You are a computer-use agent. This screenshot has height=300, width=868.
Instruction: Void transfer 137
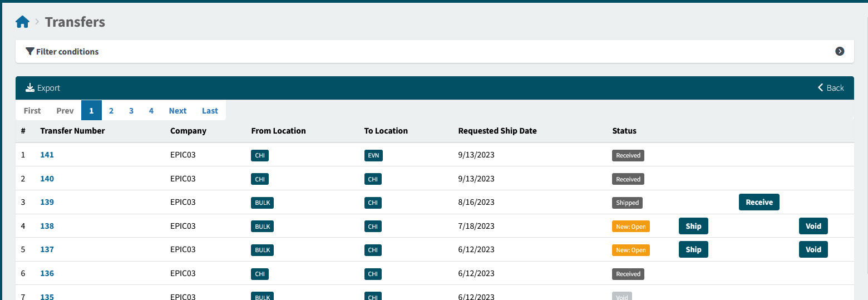813,249
